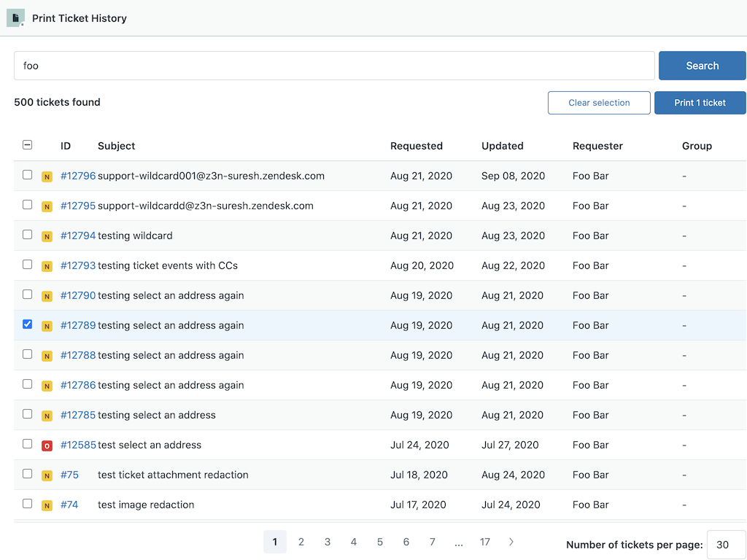Open the pagination ellipsis for more pages
747x560 pixels.
458,542
